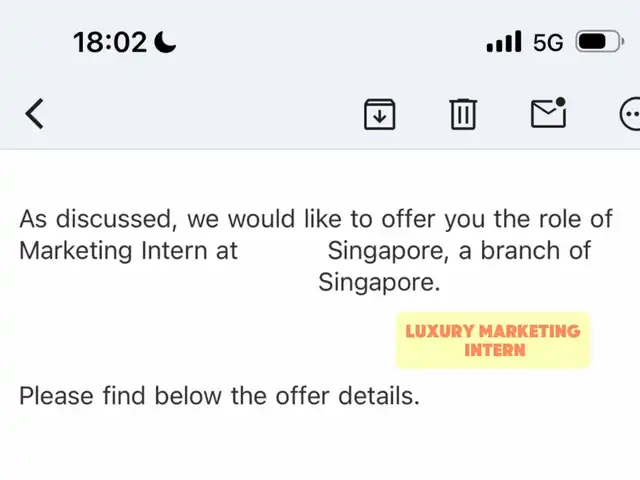Go back using the left chevron
This screenshot has width=640, height=480.
coord(34,113)
